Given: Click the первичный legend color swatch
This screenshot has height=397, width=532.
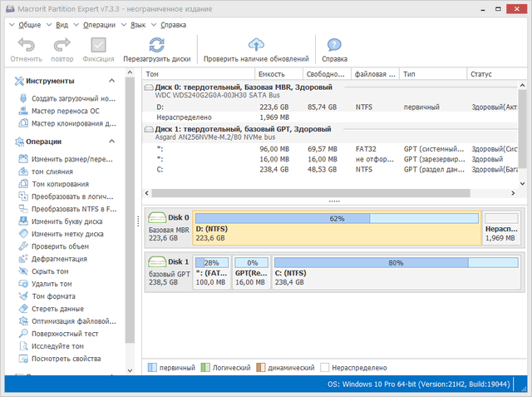Looking at the screenshot, I should tap(153, 367).
